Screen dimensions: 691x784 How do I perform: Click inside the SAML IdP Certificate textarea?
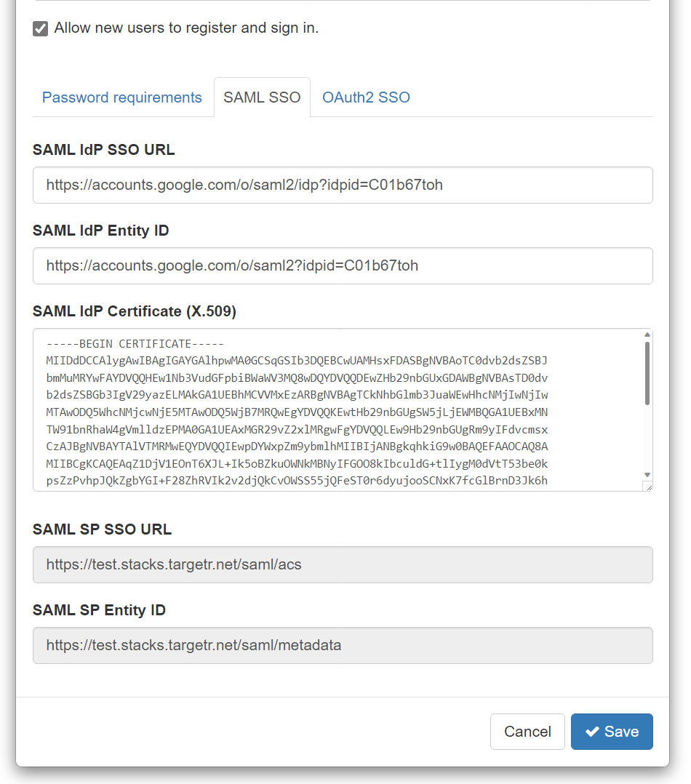(338, 410)
